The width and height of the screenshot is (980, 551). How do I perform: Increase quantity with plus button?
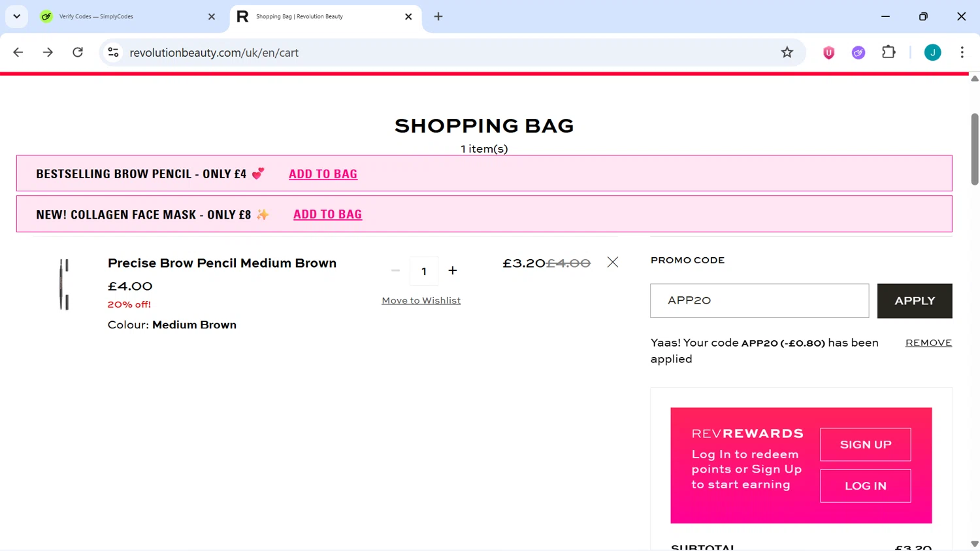point(452,270)
